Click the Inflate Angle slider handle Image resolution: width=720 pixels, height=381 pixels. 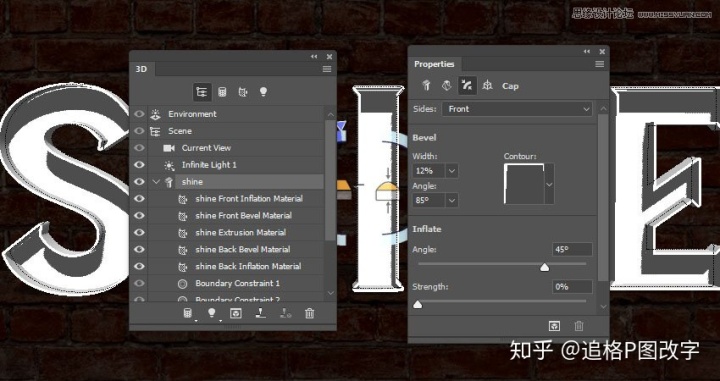click(544, 267)
